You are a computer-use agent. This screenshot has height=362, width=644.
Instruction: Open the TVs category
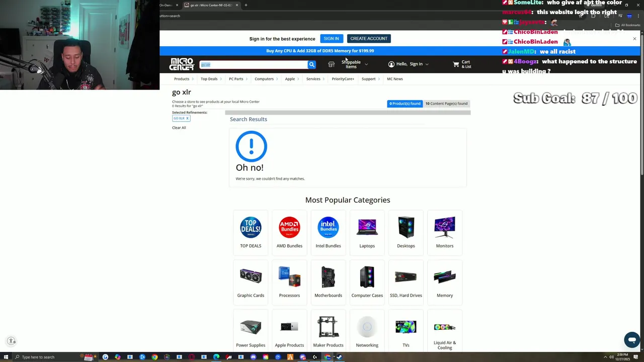(x=406, y=332)
